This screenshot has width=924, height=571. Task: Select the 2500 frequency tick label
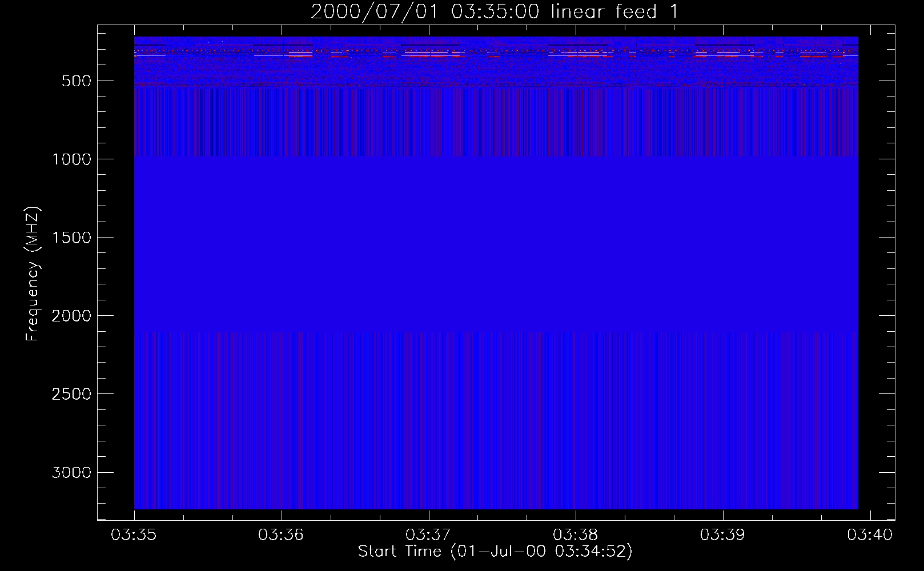pos(71,394)
